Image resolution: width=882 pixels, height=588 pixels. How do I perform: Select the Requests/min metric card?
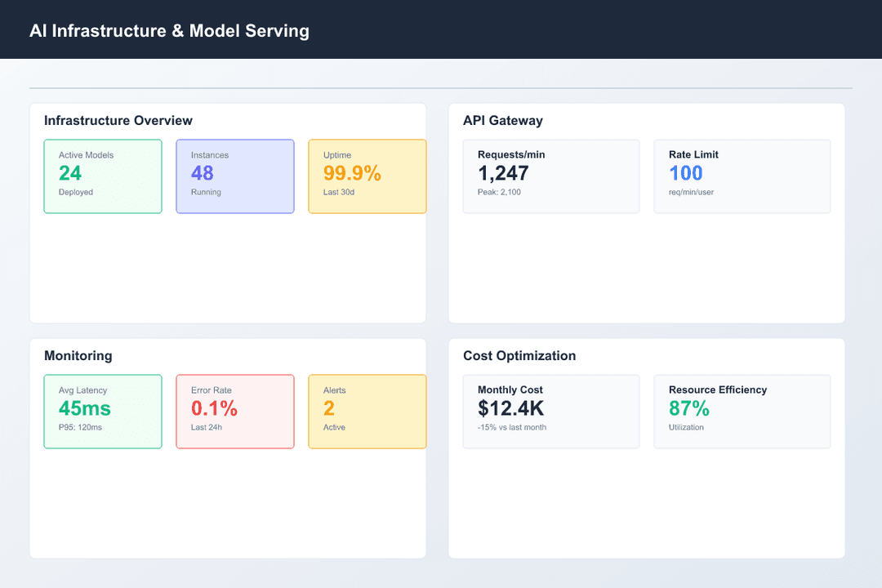[551, 176]
